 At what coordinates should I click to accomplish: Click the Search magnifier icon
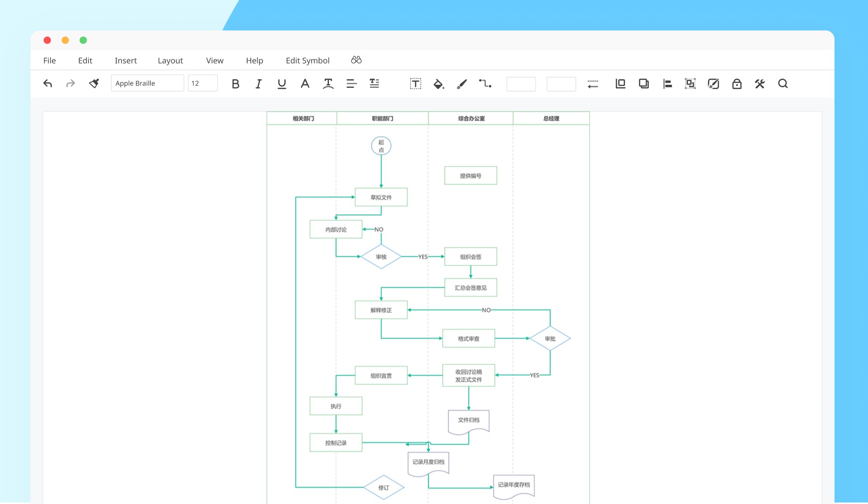783,84
